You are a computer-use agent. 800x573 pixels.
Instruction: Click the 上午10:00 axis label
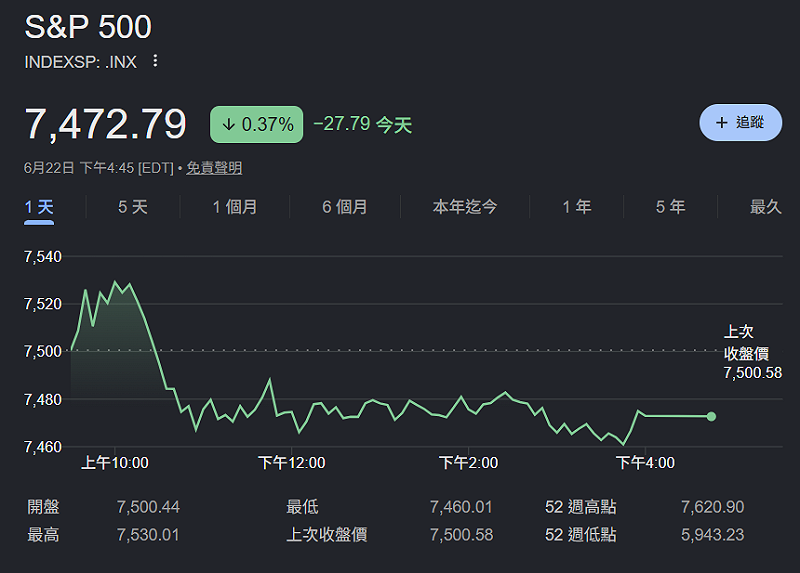pyautogui.click(x=115, y=463)
